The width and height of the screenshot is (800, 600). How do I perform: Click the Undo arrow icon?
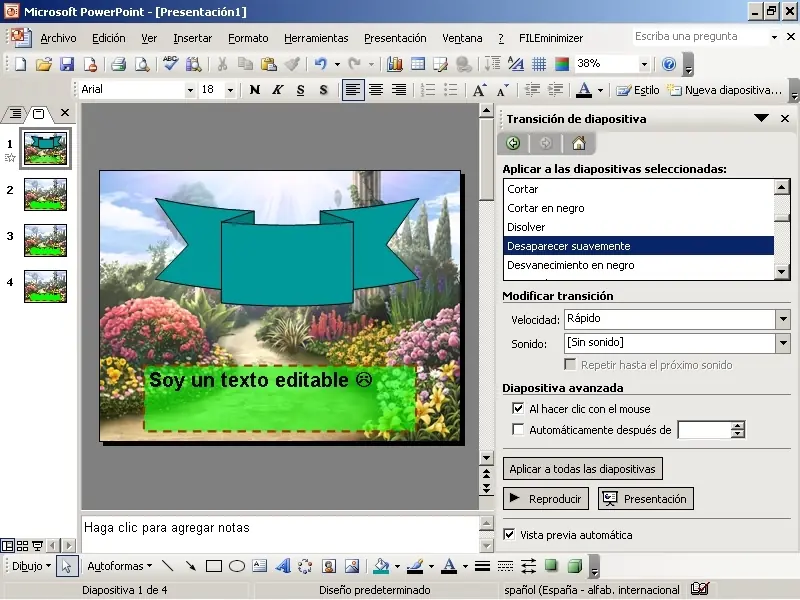click(x=320, y=64)
